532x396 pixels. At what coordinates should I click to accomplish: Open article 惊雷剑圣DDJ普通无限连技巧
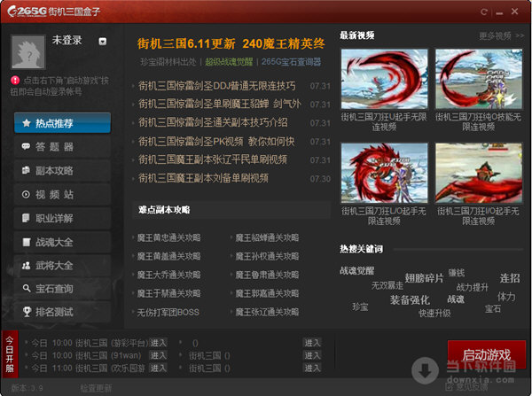click(217, 86)
